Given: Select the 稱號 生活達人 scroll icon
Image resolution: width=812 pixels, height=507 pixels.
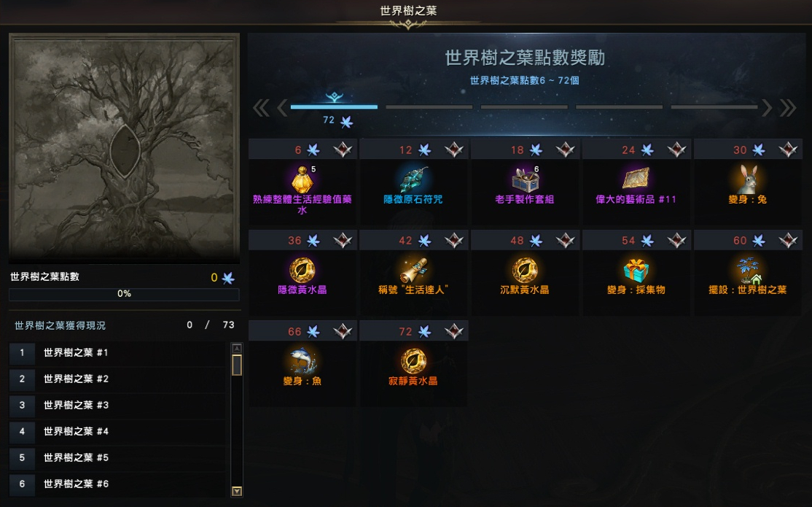Looking at the screenshot, I should (413, 270).
